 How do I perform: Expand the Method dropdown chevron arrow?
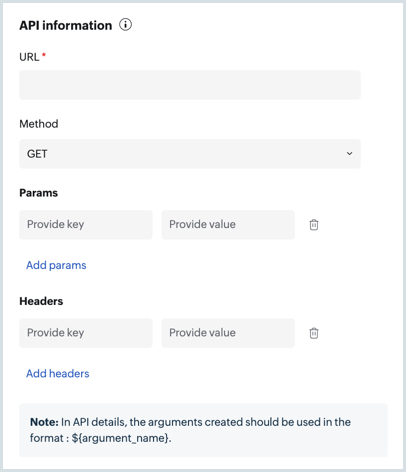tap(349, 154)
